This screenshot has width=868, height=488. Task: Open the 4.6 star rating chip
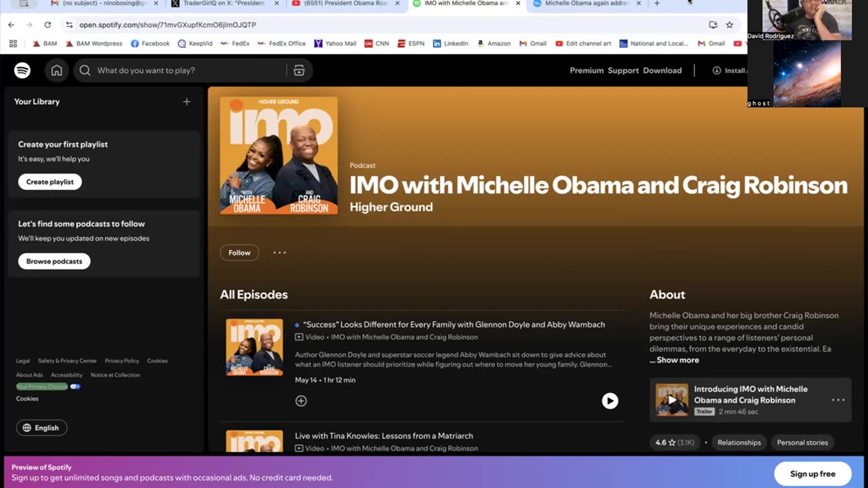click(x=675, y=443)
